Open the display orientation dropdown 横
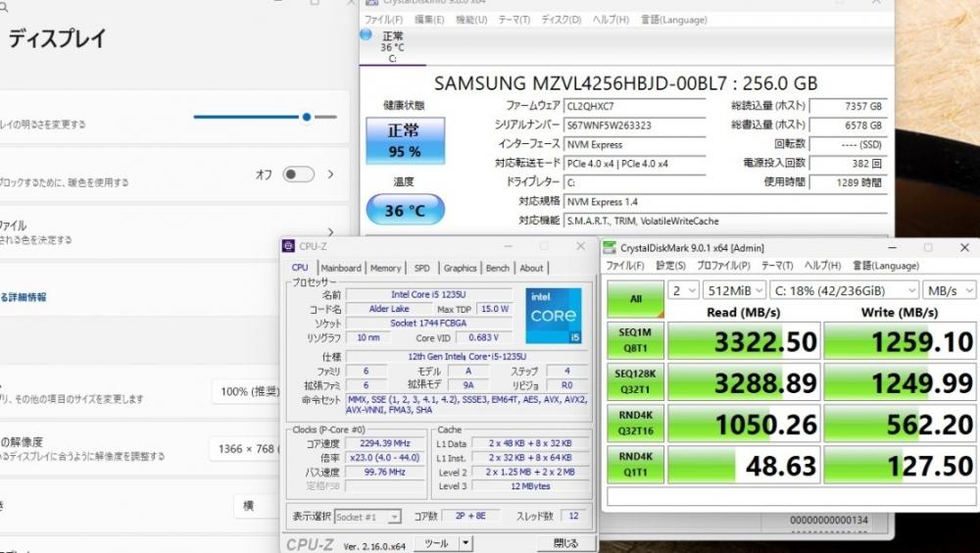This screenshot has width=980, height=553. pyautogui.click(x=258, y=506)
